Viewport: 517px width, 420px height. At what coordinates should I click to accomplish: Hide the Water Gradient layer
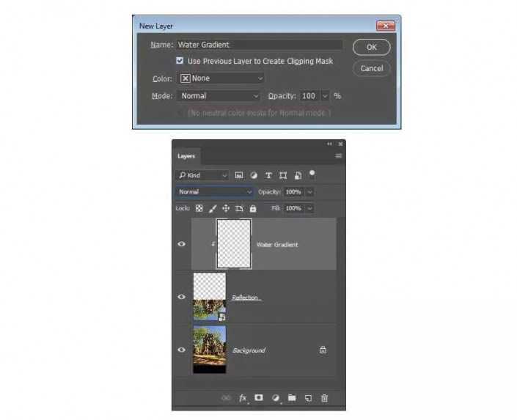pyautogui.click(x=182, y=244)
